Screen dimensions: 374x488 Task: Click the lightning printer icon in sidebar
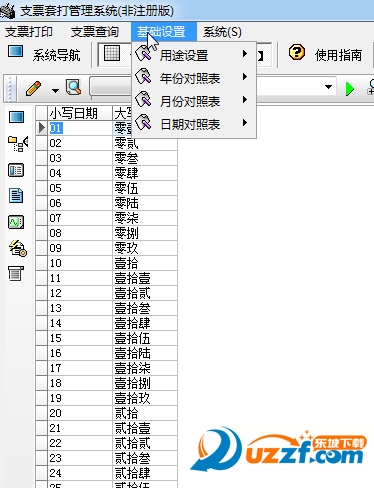17,248
